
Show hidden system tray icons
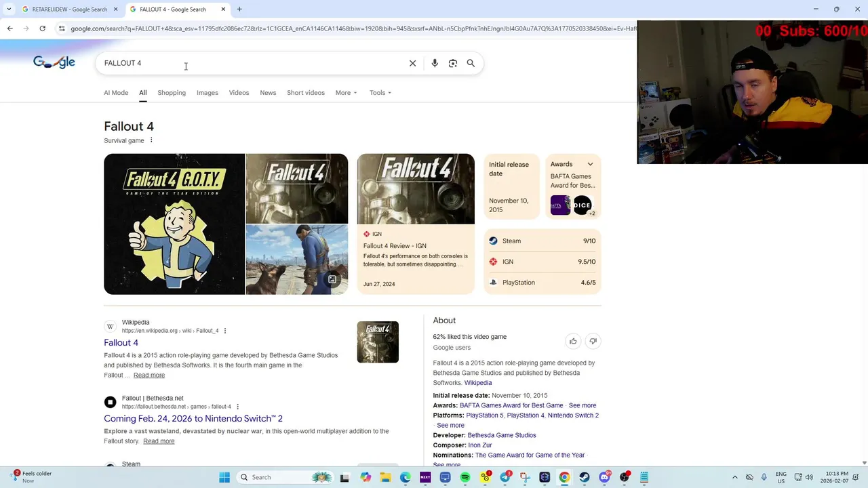[736, 477]
